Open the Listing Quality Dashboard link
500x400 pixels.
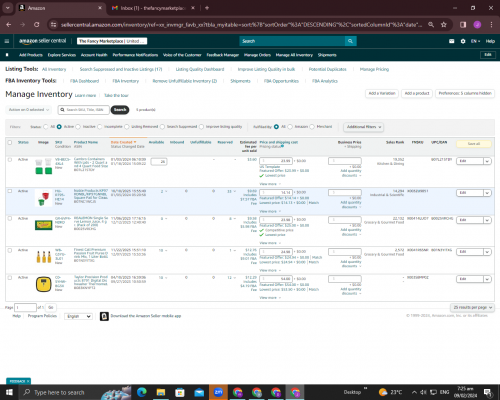point(200,69)
